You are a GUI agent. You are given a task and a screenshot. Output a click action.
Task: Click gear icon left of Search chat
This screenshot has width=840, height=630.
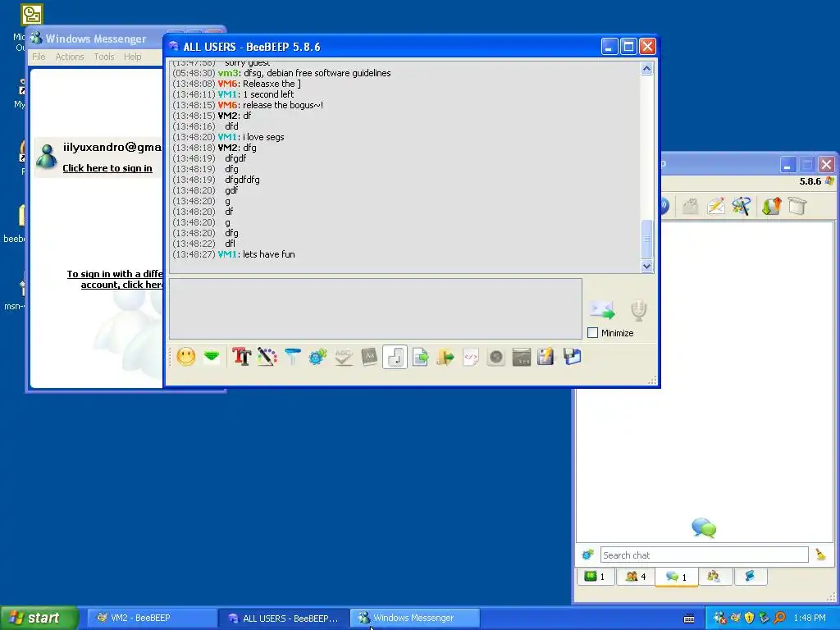pyautogui.click(x=587, y=555)
